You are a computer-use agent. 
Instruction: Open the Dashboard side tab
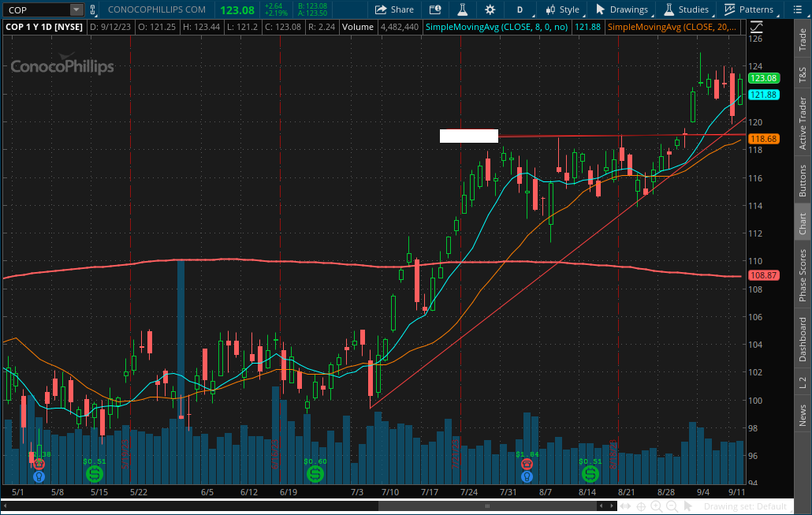[803, 339]
